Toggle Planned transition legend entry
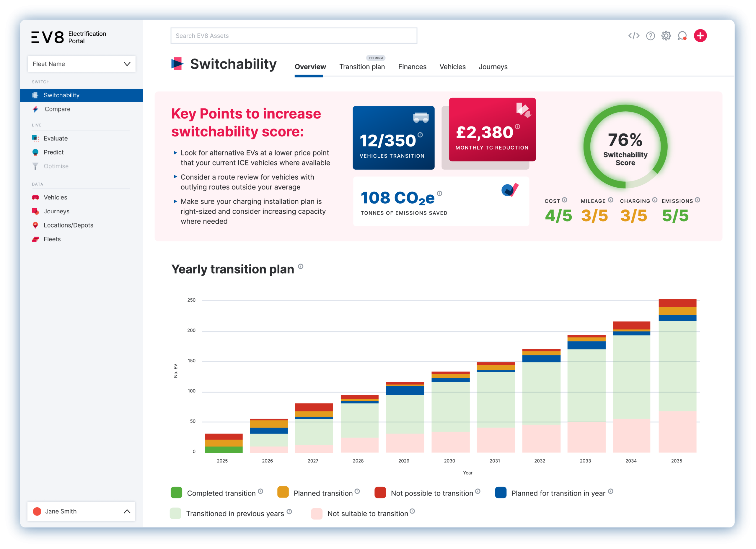This screenshot has height=549, width=756. (x=323, y=493)
